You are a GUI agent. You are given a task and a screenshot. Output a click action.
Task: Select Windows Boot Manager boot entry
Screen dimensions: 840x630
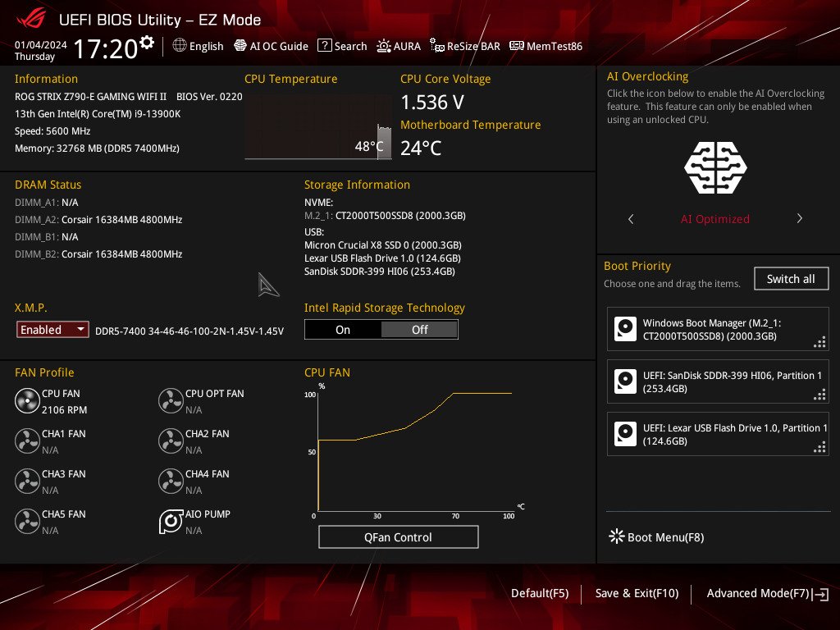pos(718,330)
